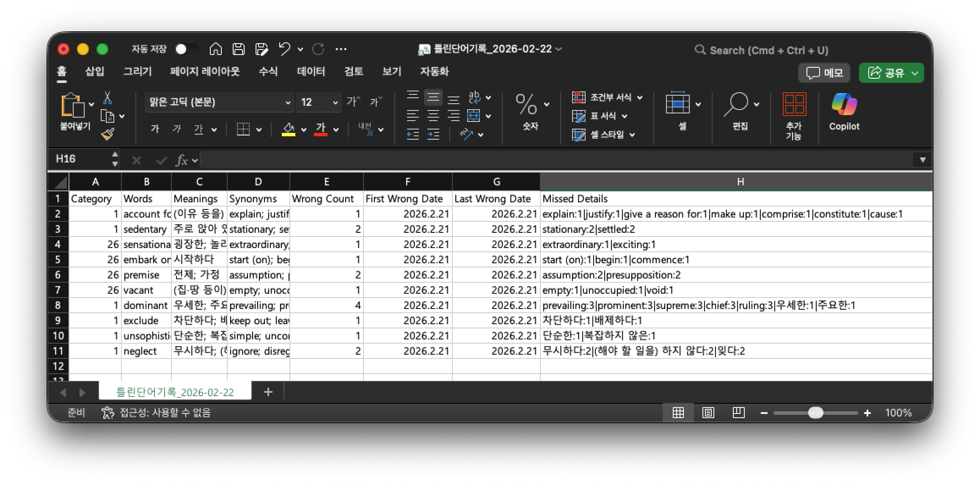
Task: Click the Merge and Center cells icon
Action: click(473, 116)
